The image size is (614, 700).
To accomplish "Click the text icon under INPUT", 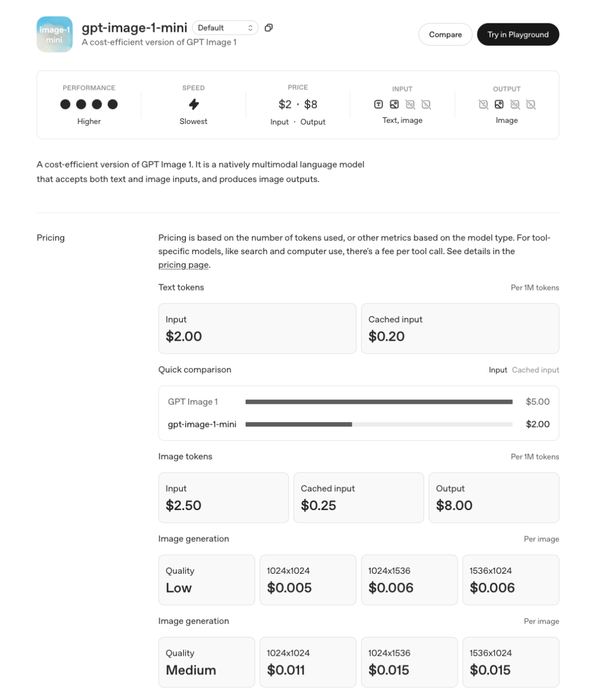I will pyautogui.click(x=379, y=105).
